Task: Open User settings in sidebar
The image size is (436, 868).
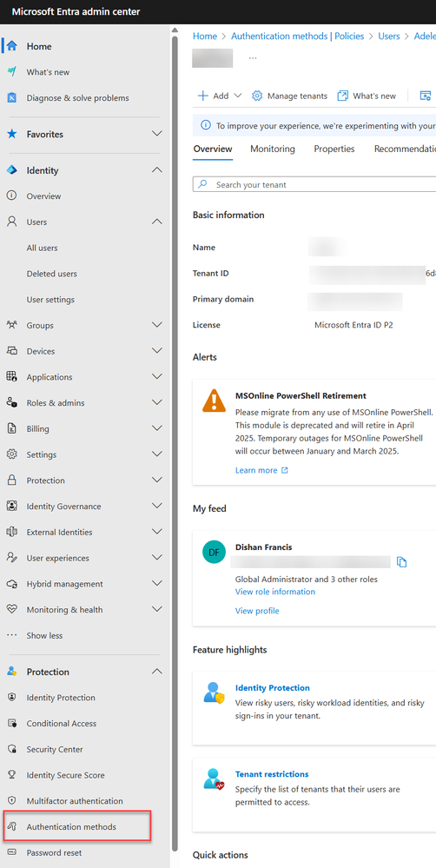Action: [x=50, y=300]
